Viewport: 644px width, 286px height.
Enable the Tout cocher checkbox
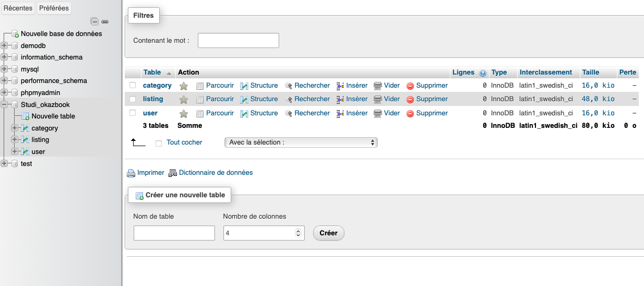(159, 143)
